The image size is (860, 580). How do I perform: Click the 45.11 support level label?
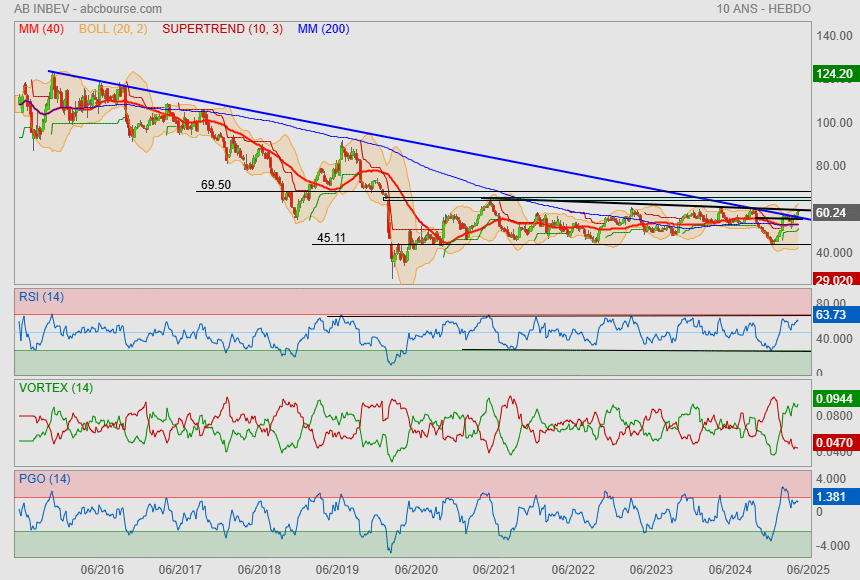331,238
